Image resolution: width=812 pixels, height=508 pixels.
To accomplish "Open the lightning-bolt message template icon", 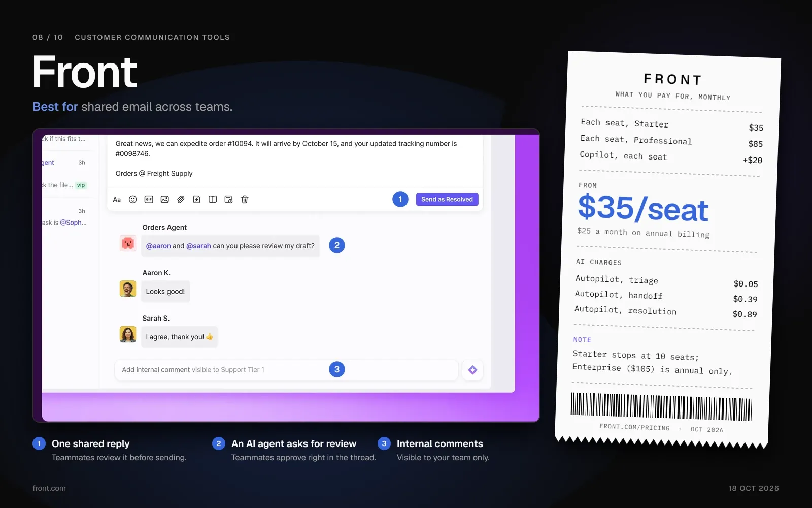I will [x=197, y=200].
